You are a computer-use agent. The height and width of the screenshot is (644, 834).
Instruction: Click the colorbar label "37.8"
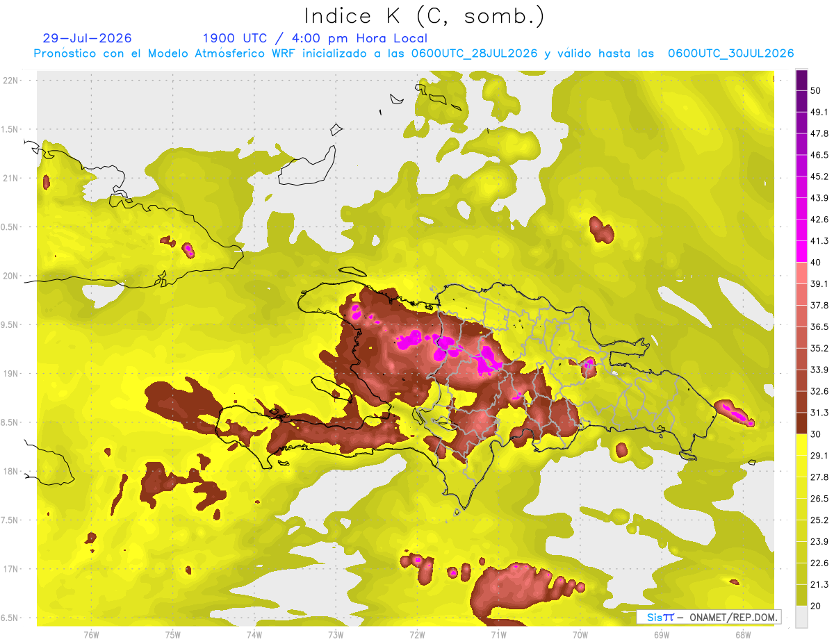click(x=819, y=306)
